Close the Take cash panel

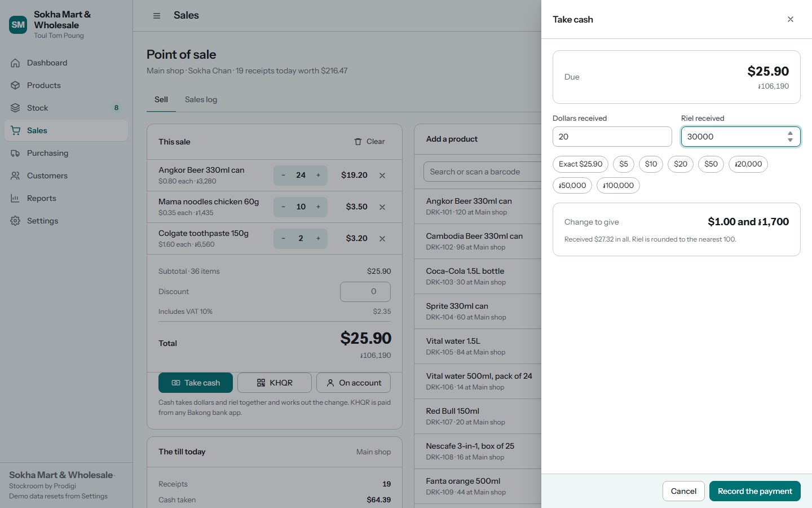791,19
